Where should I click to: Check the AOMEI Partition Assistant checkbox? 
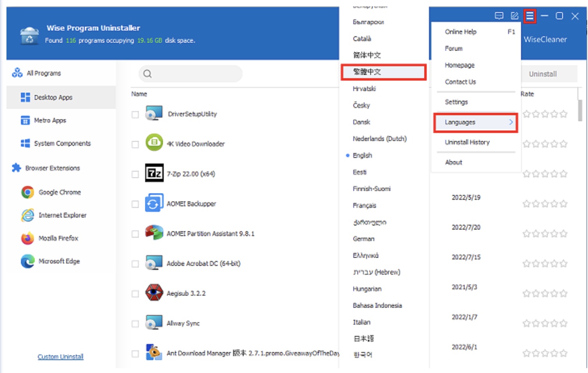tap(135, 234)
